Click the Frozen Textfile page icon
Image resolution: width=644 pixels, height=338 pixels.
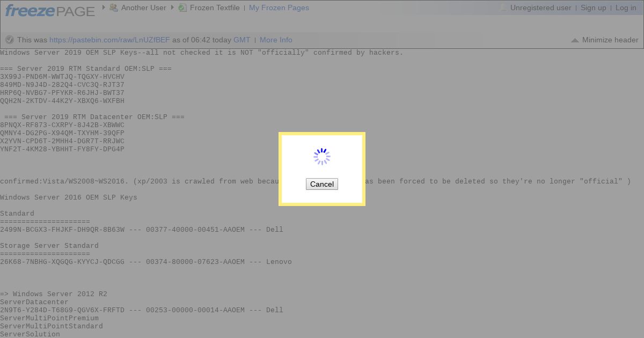coord(182,8)
